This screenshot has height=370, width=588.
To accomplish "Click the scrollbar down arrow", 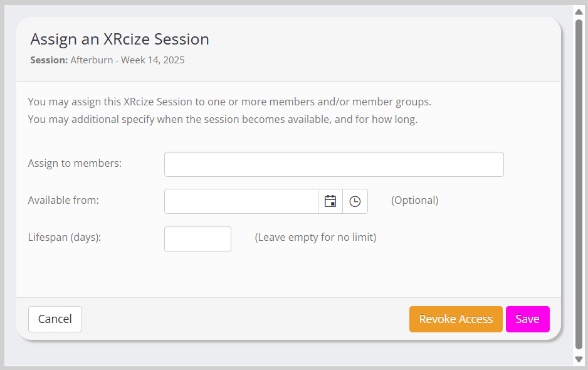I will 579,359.
